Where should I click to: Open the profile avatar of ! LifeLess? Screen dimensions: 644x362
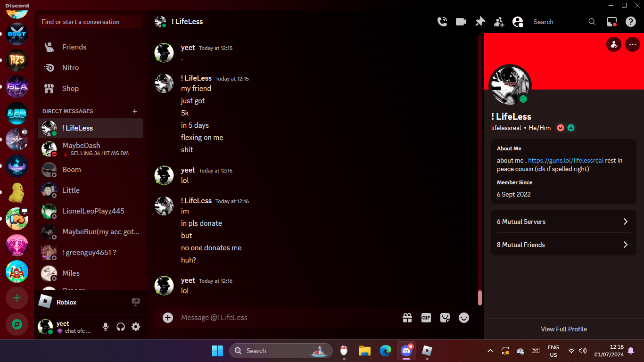(x=510, y=85)
